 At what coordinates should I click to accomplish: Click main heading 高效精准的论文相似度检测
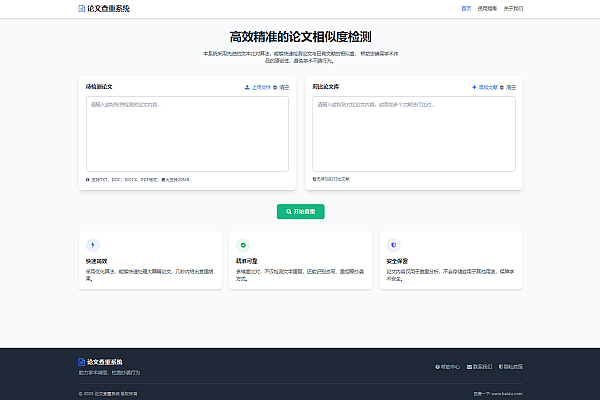(300, 37)
